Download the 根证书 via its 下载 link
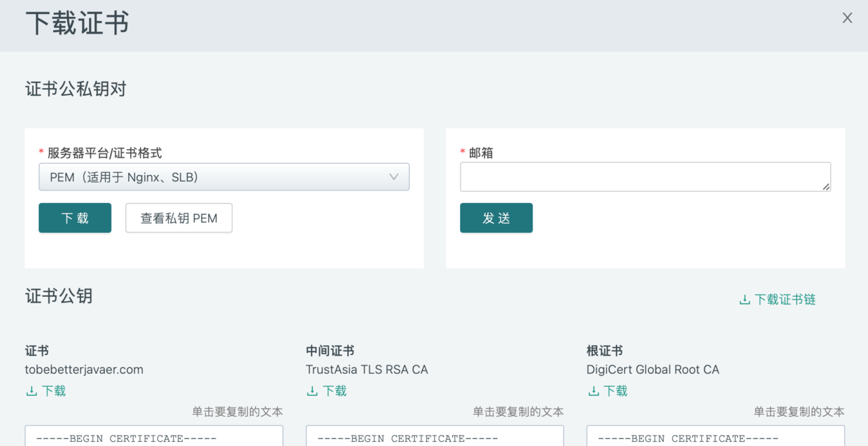The height and width of the screenshot is (446, 868). pyautogui.click(x=616, y=391)
